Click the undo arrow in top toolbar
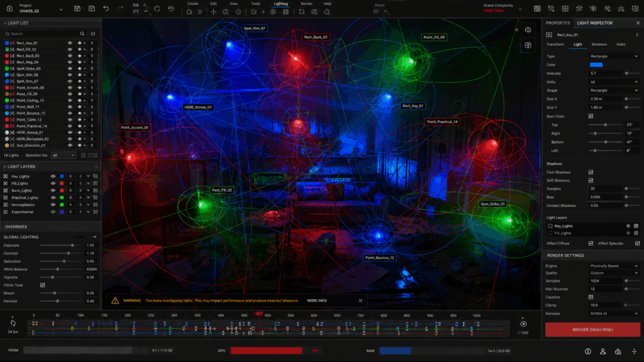Image resolution: width=644 pixels, height=362 pixels. pos(106,9)
